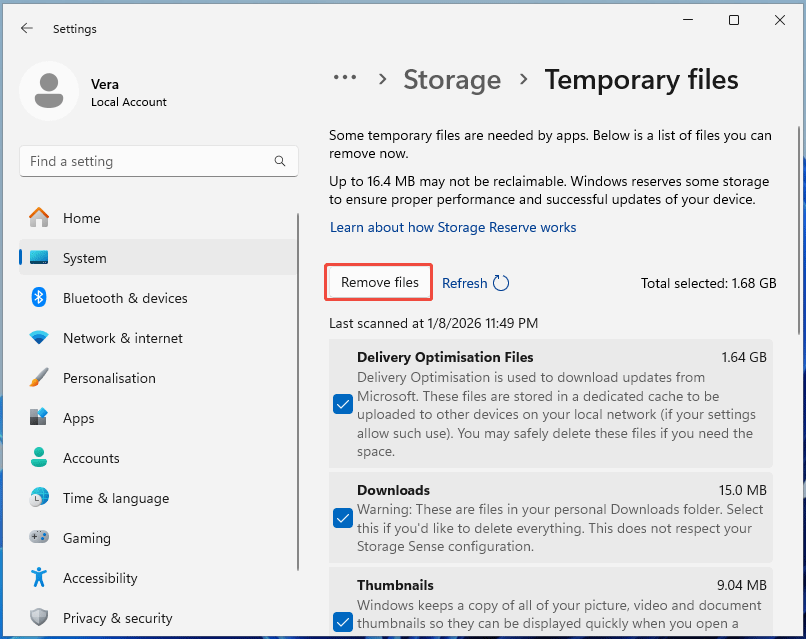This screenshot has width=806, height=639.
Task: Click the Remove files button
Action: click(x=378, y=282)
